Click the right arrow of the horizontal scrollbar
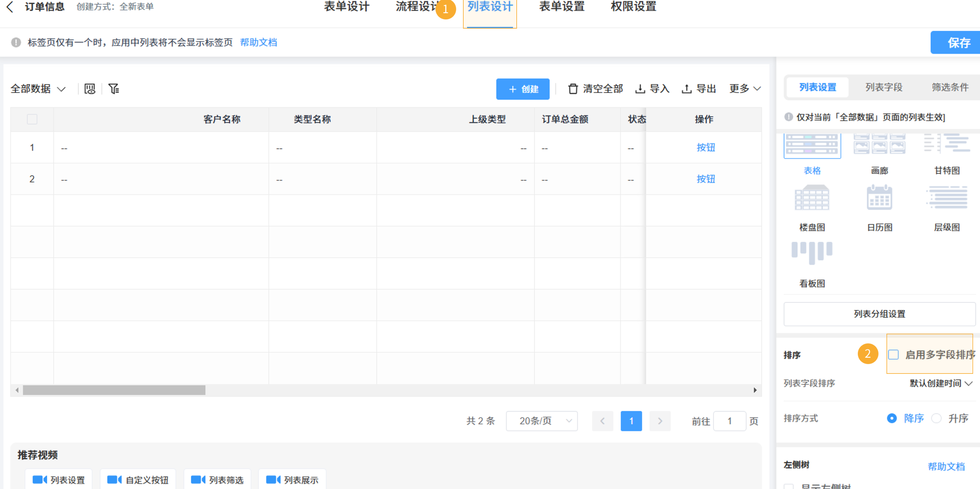This screenshot has height=489, width=980. coord(755,390)
